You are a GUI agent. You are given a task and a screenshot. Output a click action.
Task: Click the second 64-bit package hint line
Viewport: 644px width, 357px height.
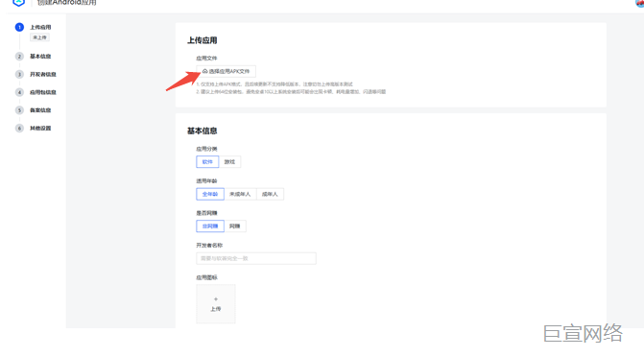pyautogui.click(x=291, y=91)
